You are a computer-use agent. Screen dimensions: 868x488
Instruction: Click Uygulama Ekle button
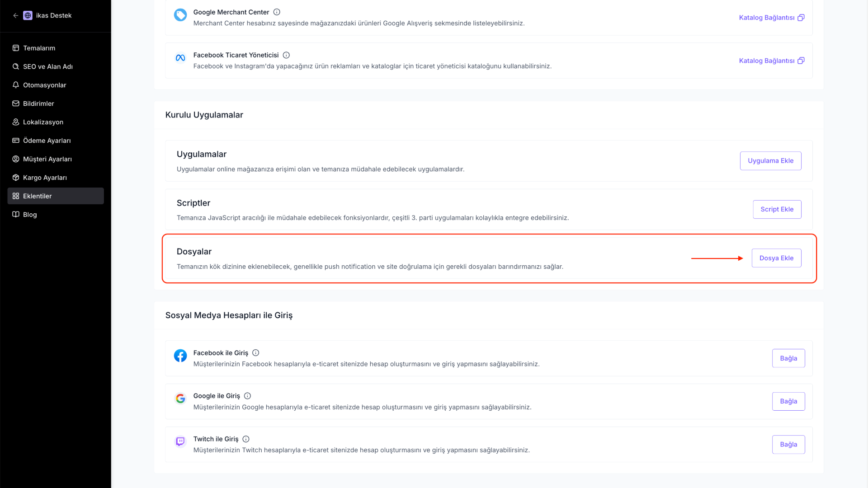tap(770, 161)
